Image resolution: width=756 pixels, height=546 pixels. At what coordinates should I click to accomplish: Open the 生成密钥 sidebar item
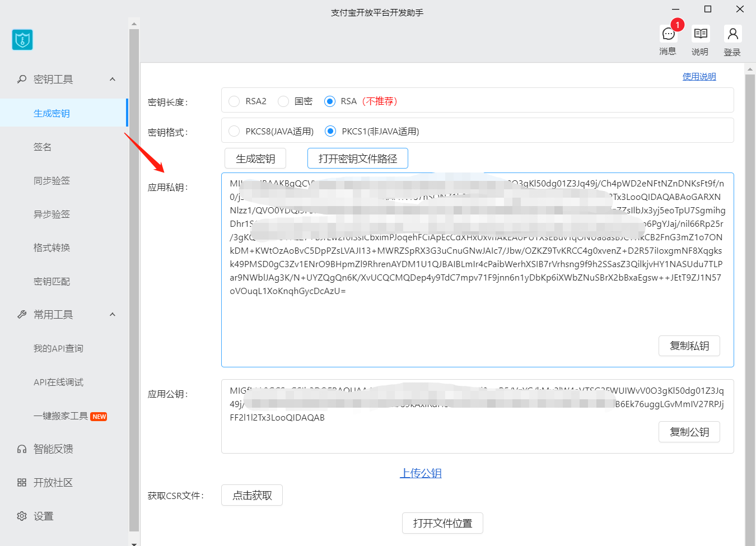point(64,113)
